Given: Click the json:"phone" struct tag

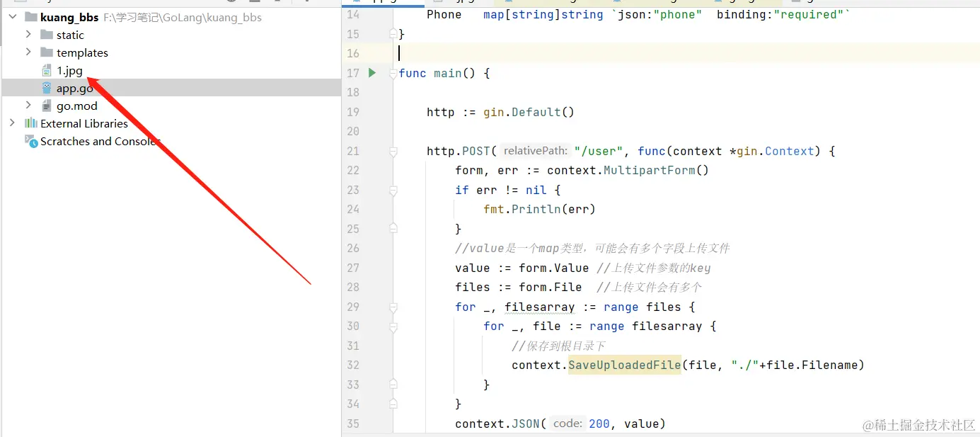Looking at the screenshot, I should point(660,14).
